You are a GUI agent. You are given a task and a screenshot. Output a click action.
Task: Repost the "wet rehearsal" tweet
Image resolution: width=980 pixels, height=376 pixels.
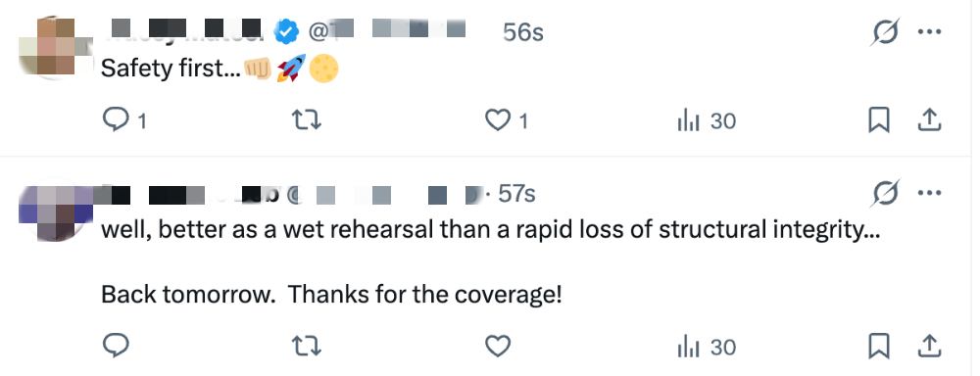(x=307, y=346)
